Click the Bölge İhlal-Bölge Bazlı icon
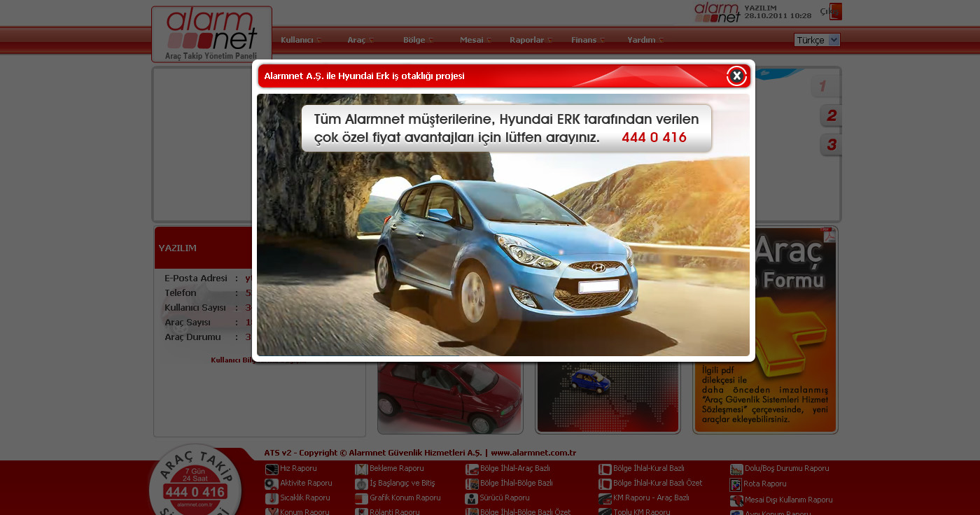The width and height of the screenshot is (980, 515). tap(472, 484)
